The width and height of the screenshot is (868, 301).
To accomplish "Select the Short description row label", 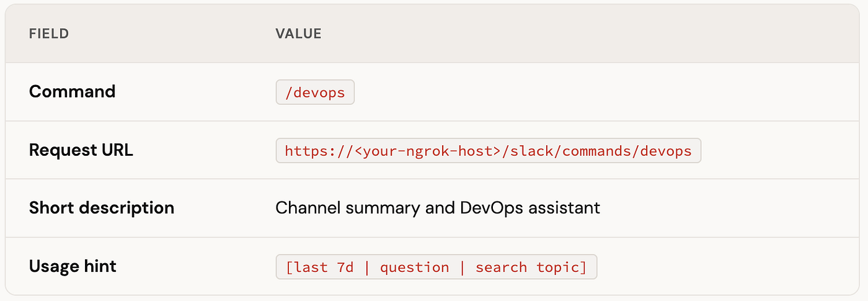I will point(102,208).
